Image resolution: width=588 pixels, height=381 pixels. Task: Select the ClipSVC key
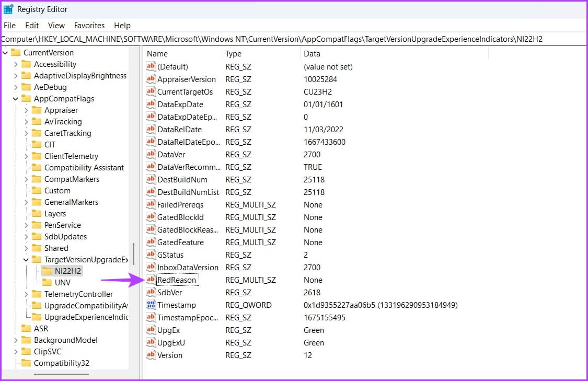tap(47, 351)
